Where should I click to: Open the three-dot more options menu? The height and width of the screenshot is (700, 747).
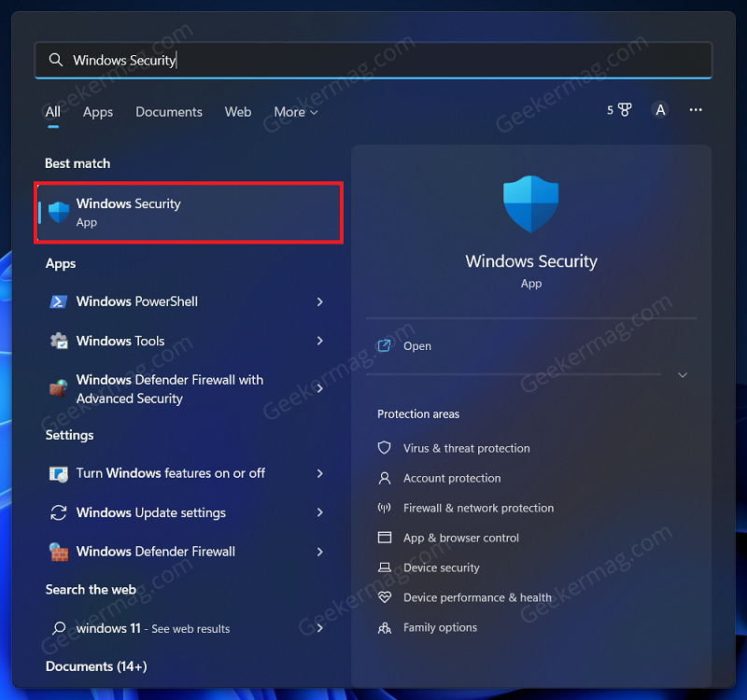[x=696, y=110]
